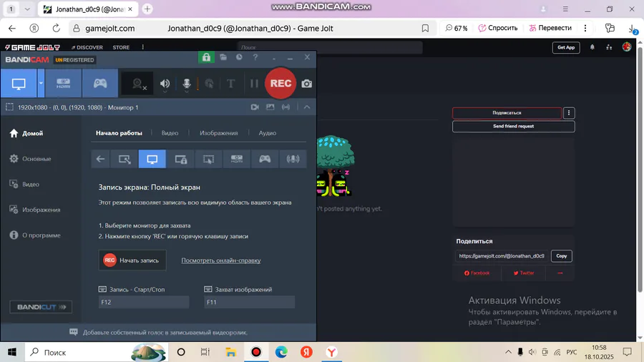The width and height of the screenshot is (644, 362).
Task: Open О программе in sidebar
Action: coord(35,235)
